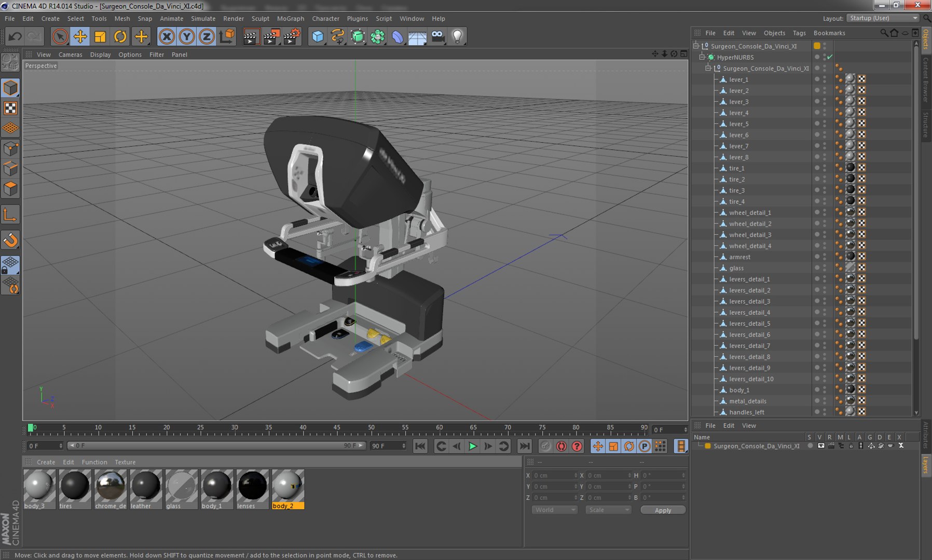Collapse the HyperNURBS tree node

pos(702,57)
